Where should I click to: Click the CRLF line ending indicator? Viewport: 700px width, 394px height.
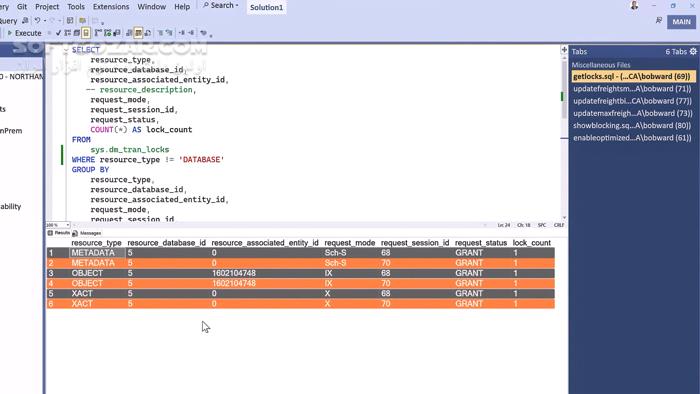[x=558, y=225]
